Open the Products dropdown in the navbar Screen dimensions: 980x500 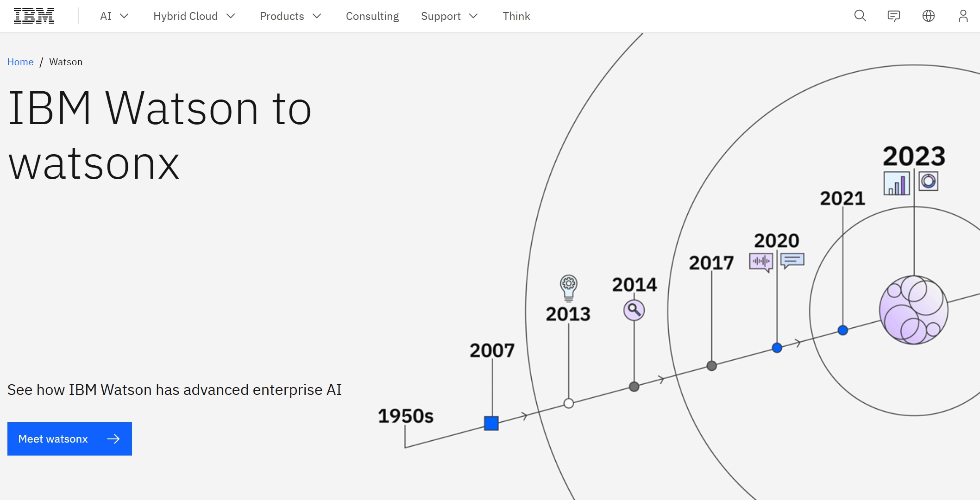[x=290, y=16]
